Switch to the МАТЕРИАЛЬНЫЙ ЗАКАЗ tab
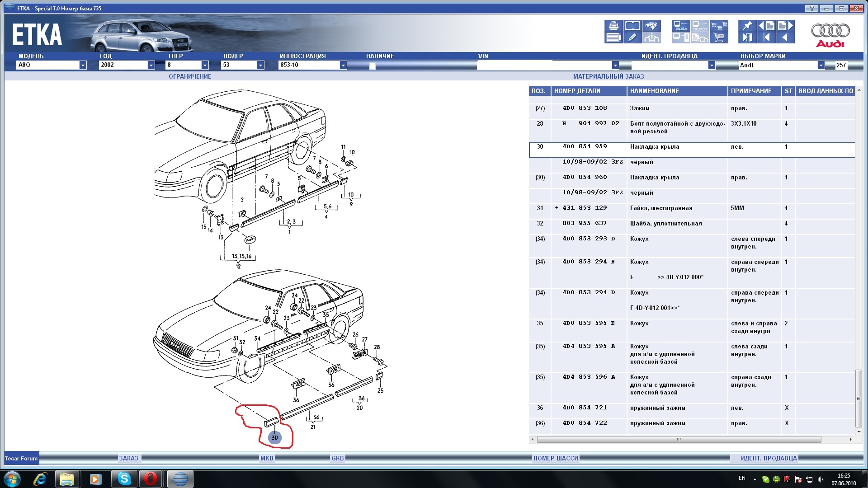The width and height of the screenshot is (868, 488). pyautogui.click(x=608, y=76)
